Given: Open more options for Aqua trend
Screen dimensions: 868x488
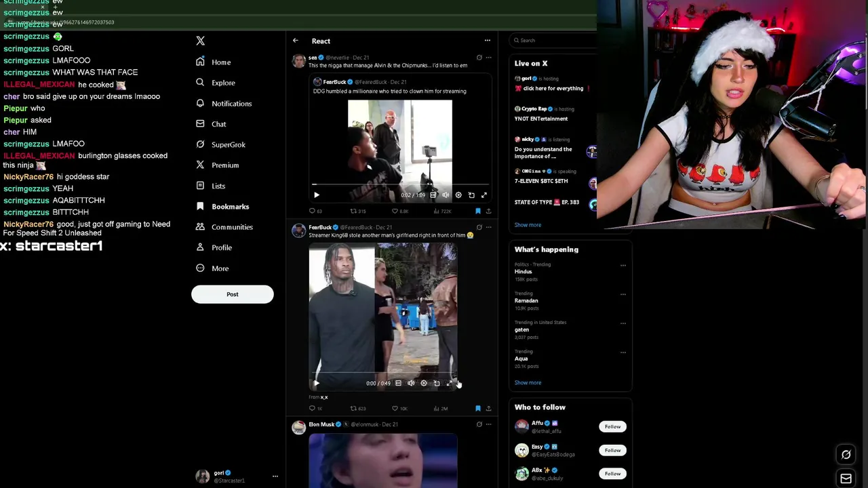Looking at the screenshot, I should pyautogui.click(x=623, y=352).
